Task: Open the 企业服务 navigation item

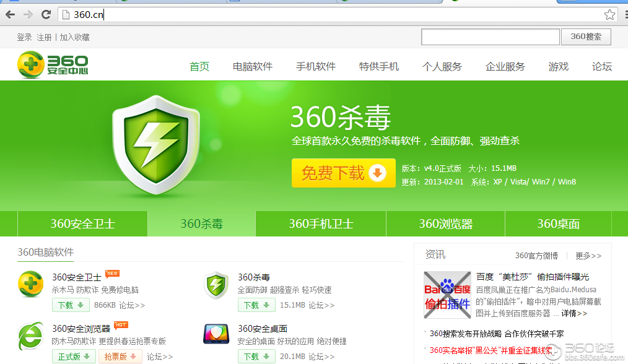Action: pyautogui.click(x=505, y=66)
